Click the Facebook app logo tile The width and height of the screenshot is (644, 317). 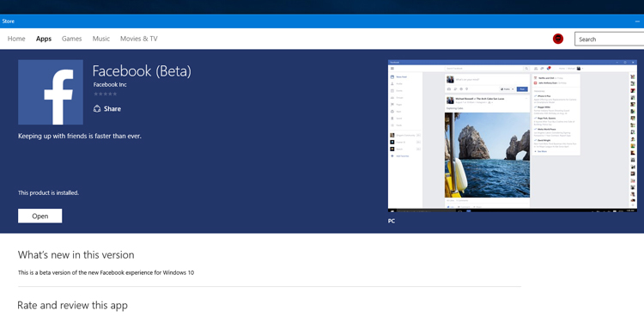(51, 92)
